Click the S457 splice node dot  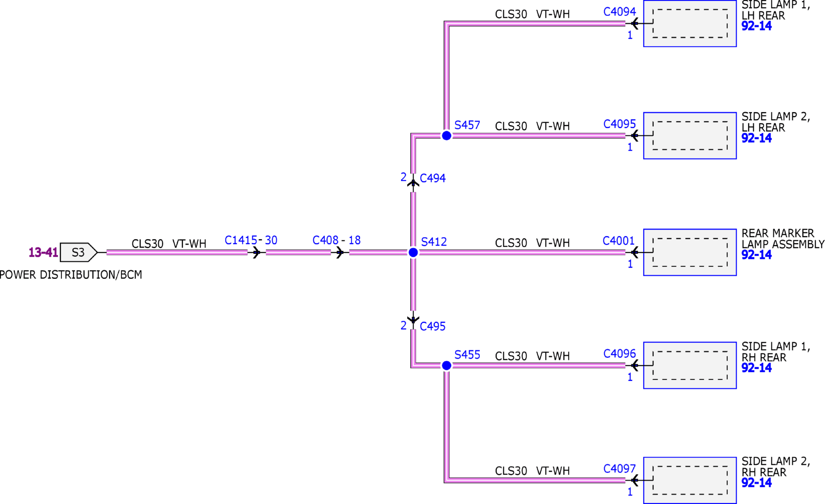[x=447, y=136]
